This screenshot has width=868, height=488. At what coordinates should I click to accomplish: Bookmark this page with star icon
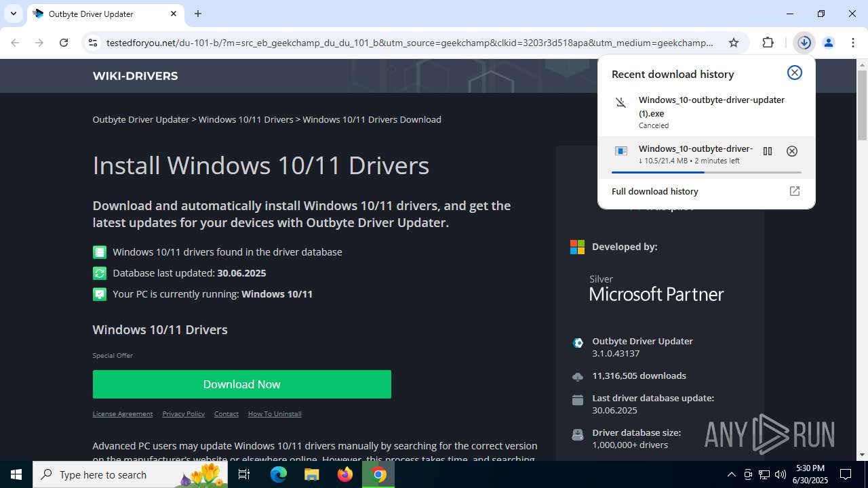click(734, 43)
